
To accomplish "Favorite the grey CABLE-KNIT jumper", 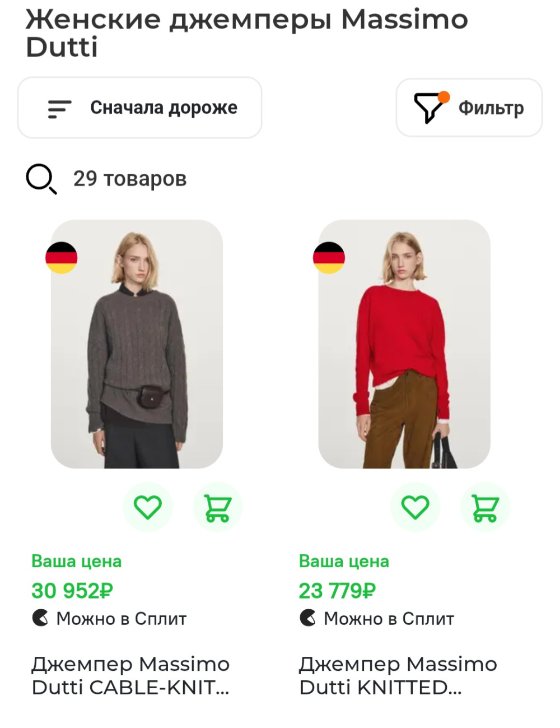I will (x=147, y=506).
